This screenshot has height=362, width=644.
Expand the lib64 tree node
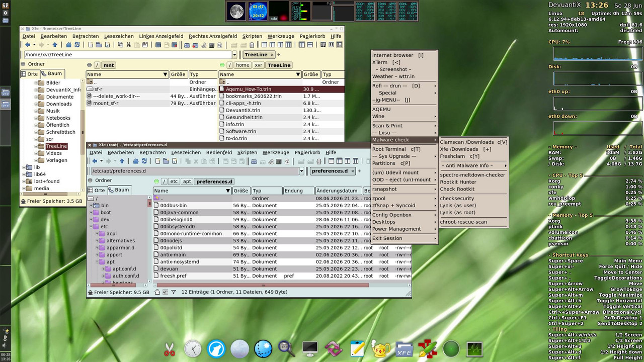tap(24, 174)
